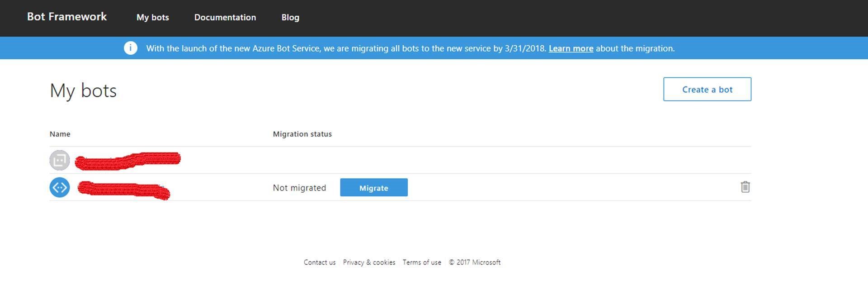Click the blue bot avatar icon in Not migrated row

tap(60, 187)
